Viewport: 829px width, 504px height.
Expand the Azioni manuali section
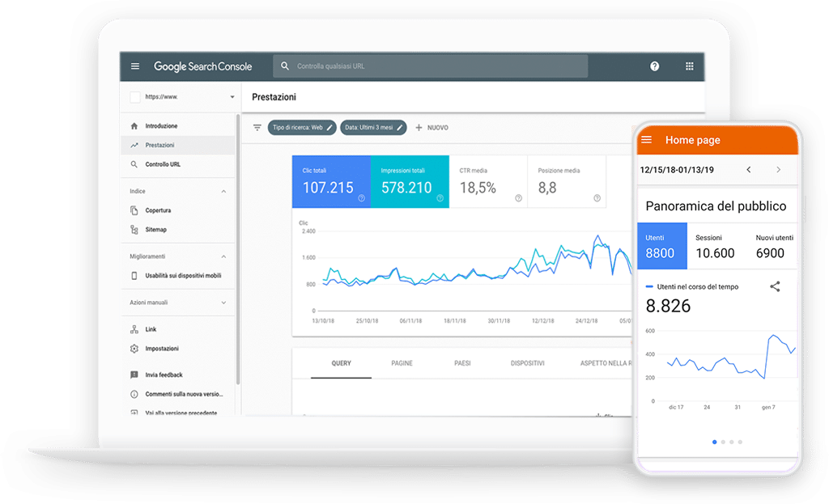point(223,303)
